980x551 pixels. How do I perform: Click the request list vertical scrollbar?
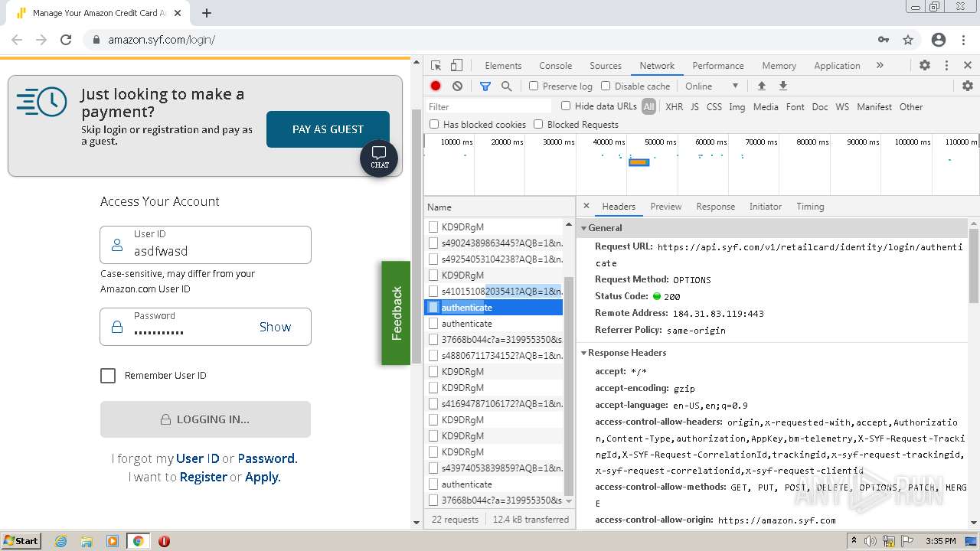point(568,386)
